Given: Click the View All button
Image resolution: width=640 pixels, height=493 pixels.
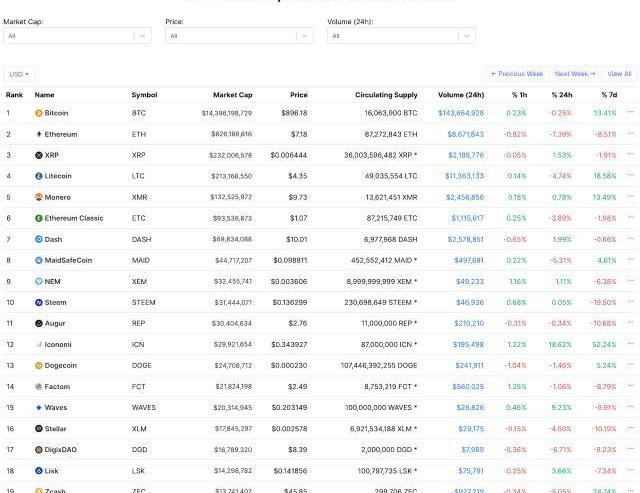Looking at the screenshot, I should (x=620, y=74).
